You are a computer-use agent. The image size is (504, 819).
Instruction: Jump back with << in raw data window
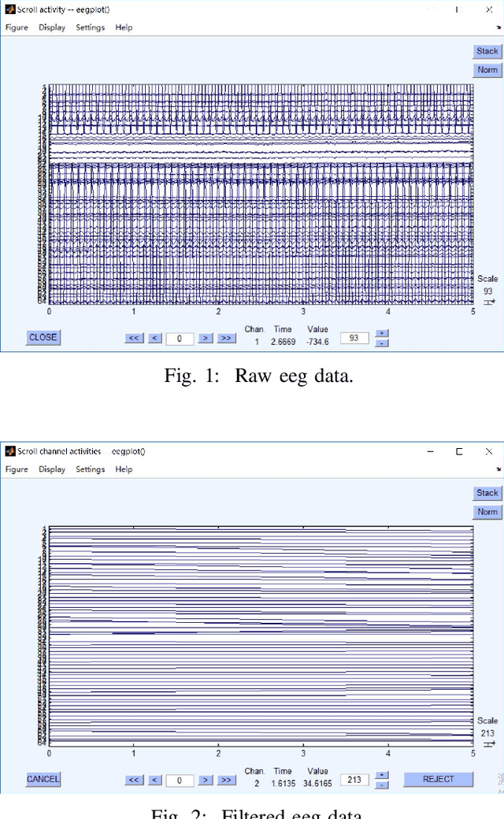point(134,338)
